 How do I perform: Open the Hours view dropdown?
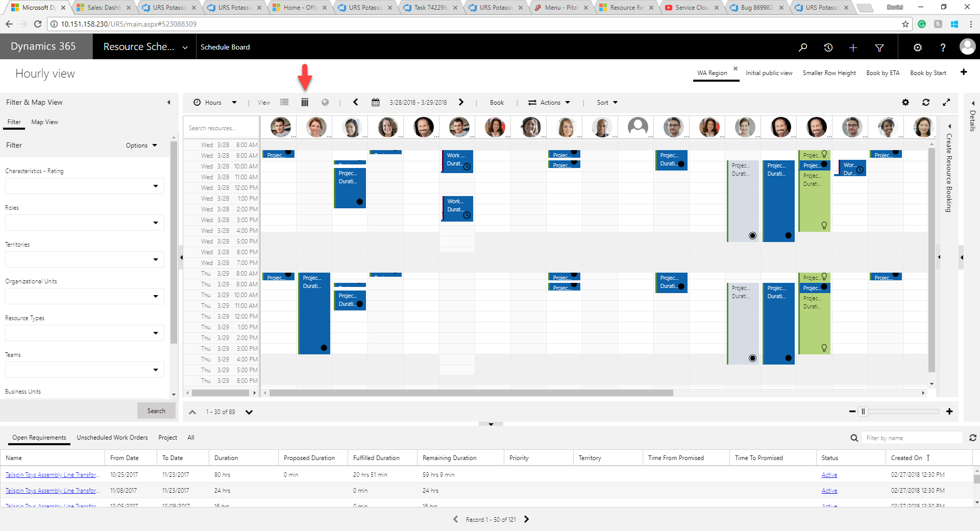[x=215, y=103]
